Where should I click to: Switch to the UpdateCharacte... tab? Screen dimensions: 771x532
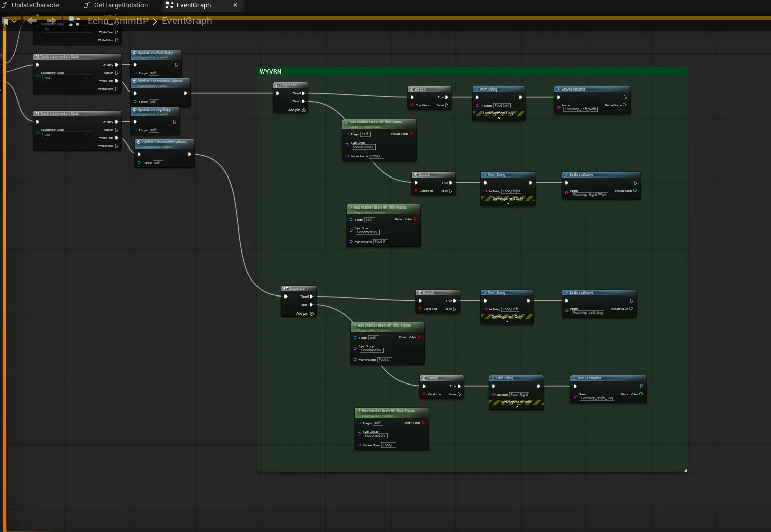pos(33,5)
